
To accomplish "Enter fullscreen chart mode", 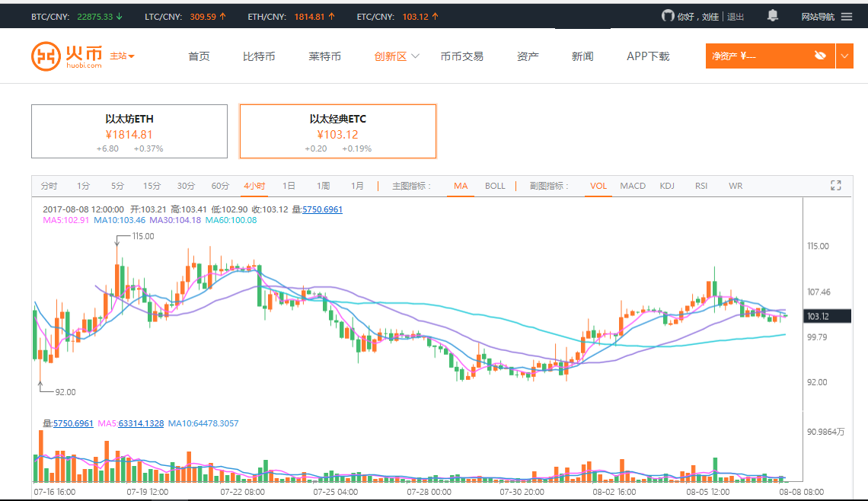I will pos(835,186).
